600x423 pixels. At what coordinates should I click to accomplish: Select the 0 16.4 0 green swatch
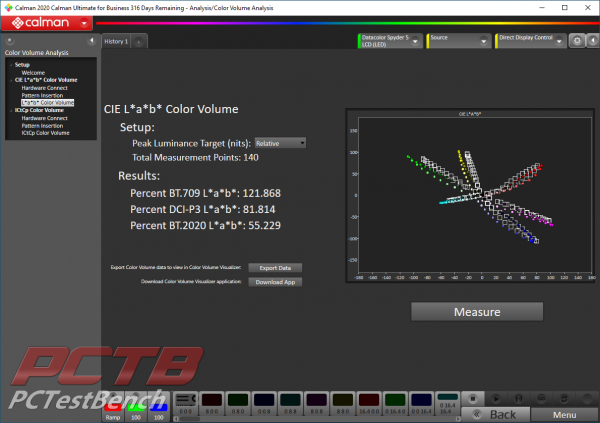395,404
